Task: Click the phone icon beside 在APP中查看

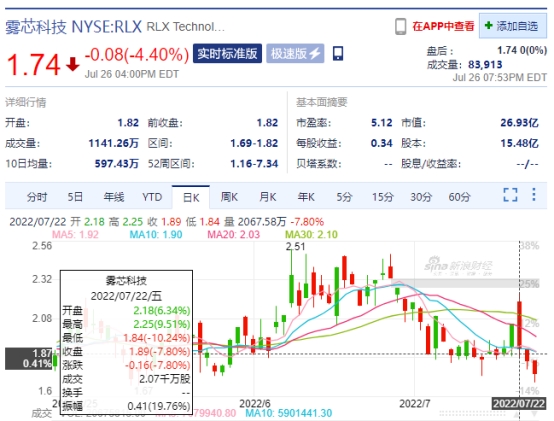Action: pyautogui.click(x=400, y=26)
